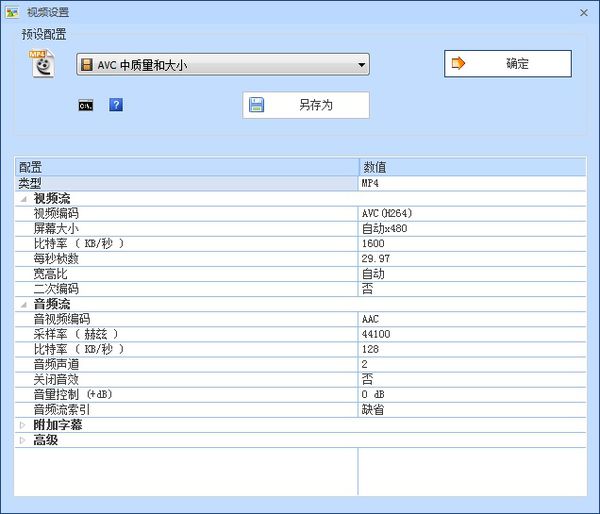Select the 每秒帧数 row label
The height and width of the screenshot is (514, 600).
pos(56,259)
